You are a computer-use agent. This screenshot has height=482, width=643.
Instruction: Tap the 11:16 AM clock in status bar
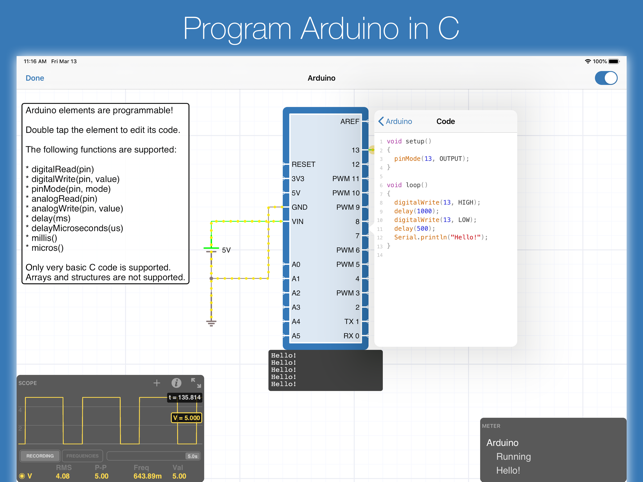pos(35,62)
